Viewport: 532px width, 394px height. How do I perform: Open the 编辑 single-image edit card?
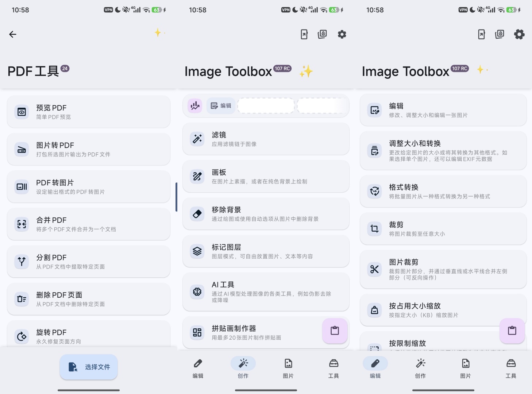tap(443, 110)
